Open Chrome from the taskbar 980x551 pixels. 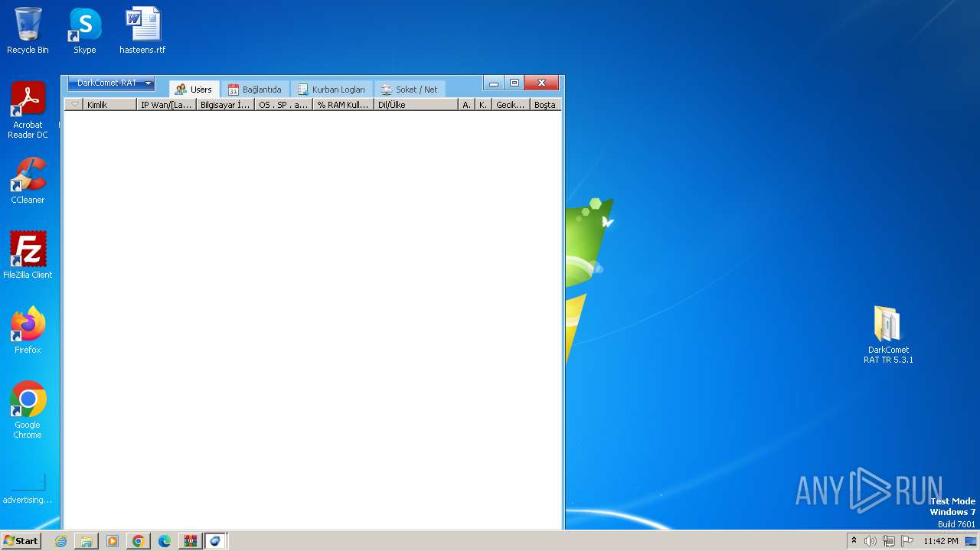139,541
